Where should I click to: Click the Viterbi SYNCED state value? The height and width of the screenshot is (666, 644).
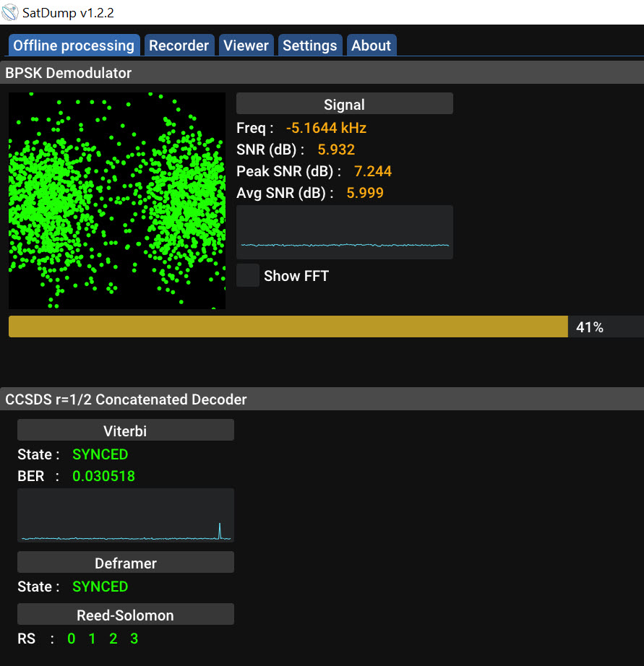pyautogui.click(x=100, y=454)
